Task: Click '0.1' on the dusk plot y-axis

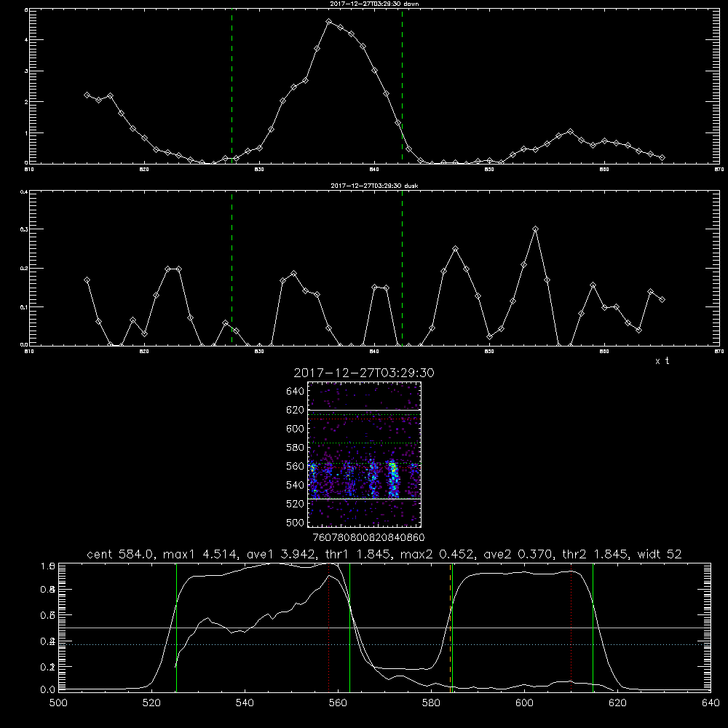Action: 24,307
